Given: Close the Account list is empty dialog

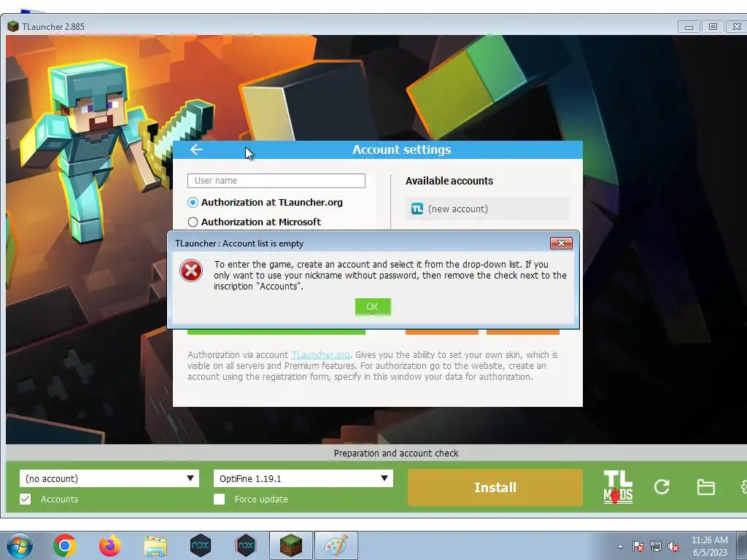Looking at the screenshot, I should (561, 244).
